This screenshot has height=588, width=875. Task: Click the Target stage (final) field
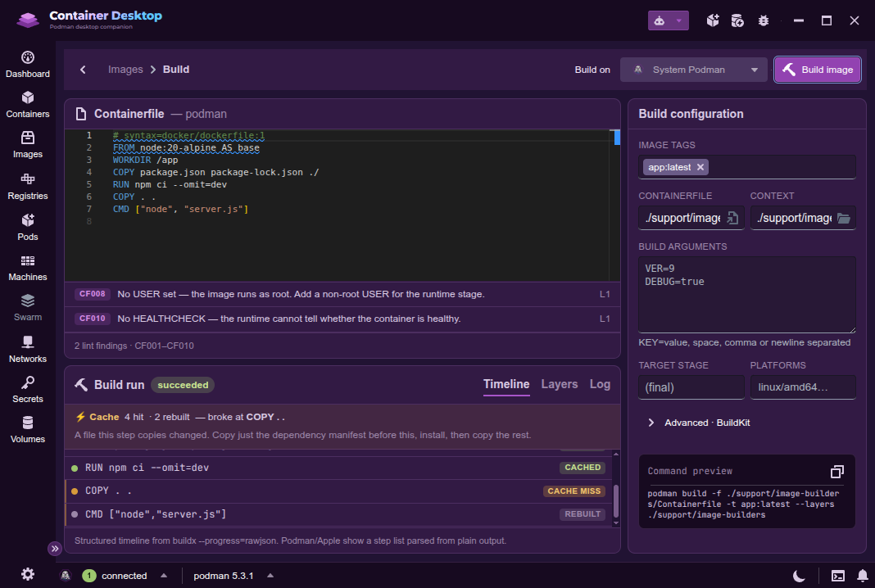coord(691,387)
